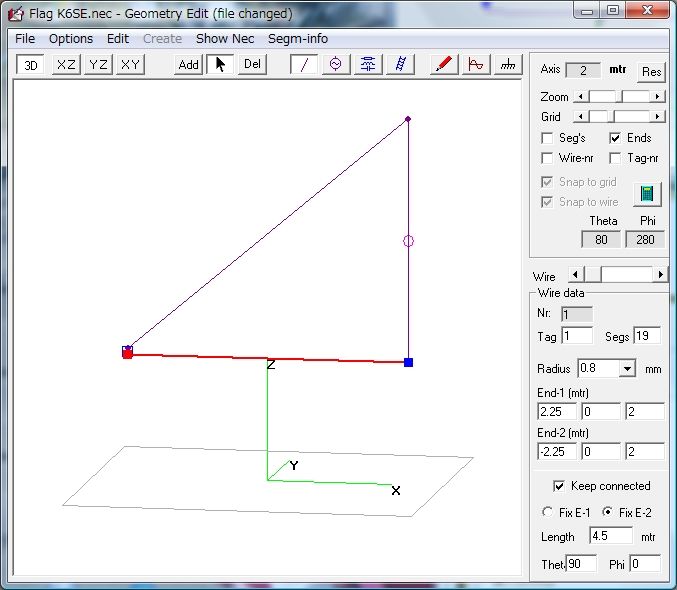This screenshot has height=590, width=677.
Task: Click the wire Thet field 90
Action: pos(581,564)
